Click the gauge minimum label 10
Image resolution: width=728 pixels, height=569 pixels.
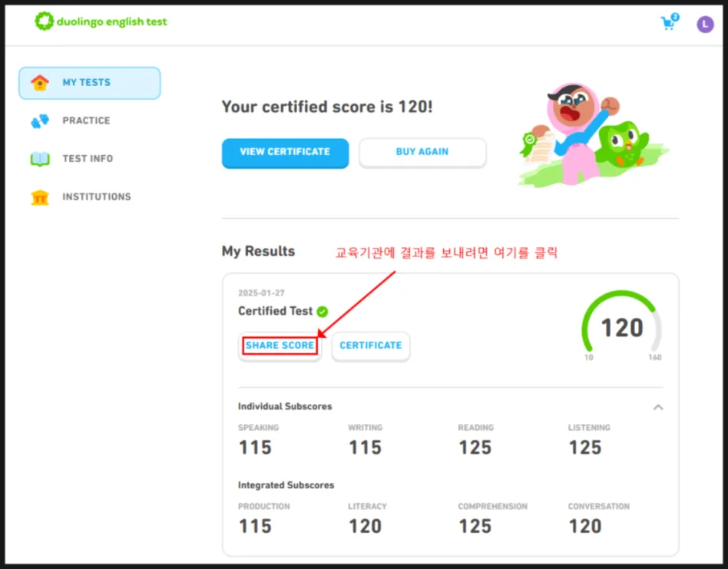coord(589,357)
